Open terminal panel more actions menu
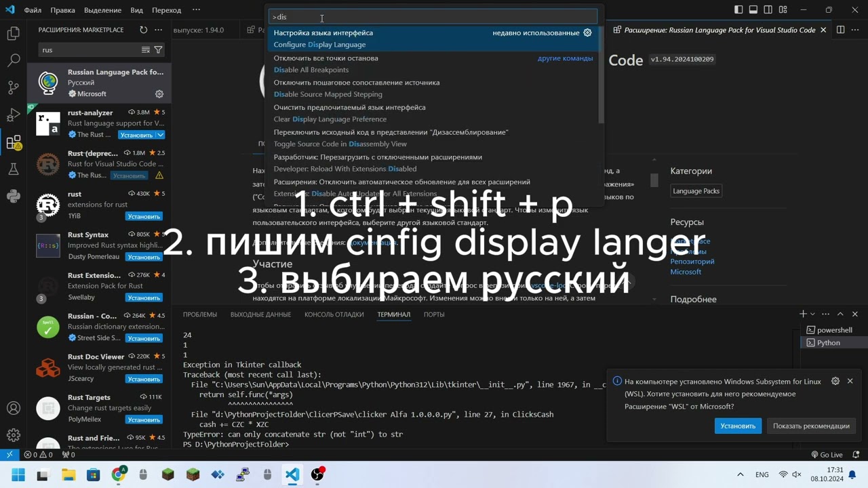 tap(825, 314)
